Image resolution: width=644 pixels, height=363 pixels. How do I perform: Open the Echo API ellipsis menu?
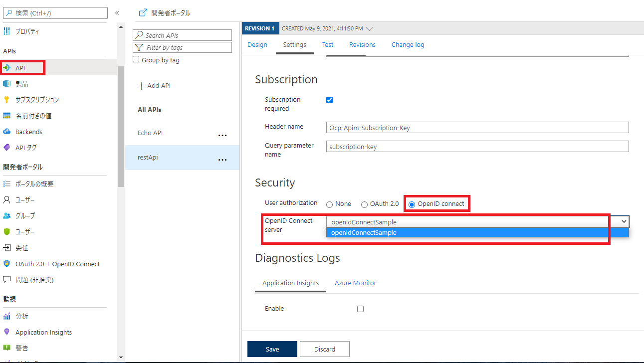222,135
